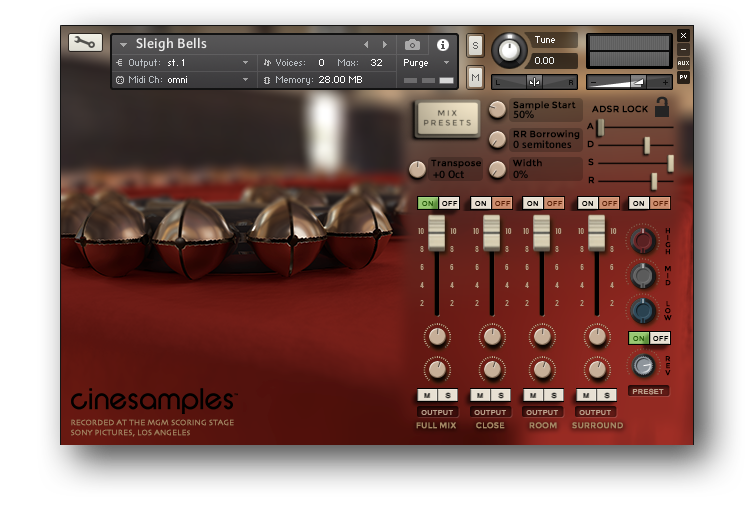Go to previous instrument with left arrow
Screen dimensions: 754x505
366,44
